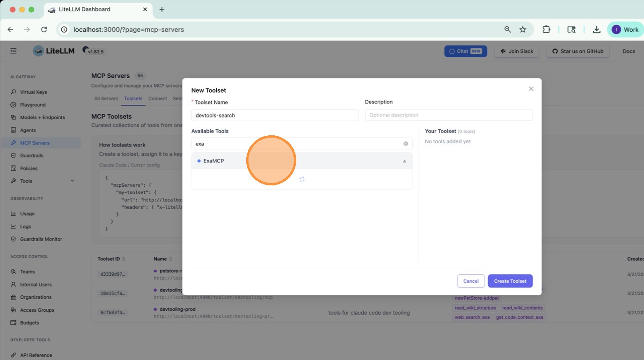Toggle the sidebar hamburger menu icon

click(x=13, y=51)
